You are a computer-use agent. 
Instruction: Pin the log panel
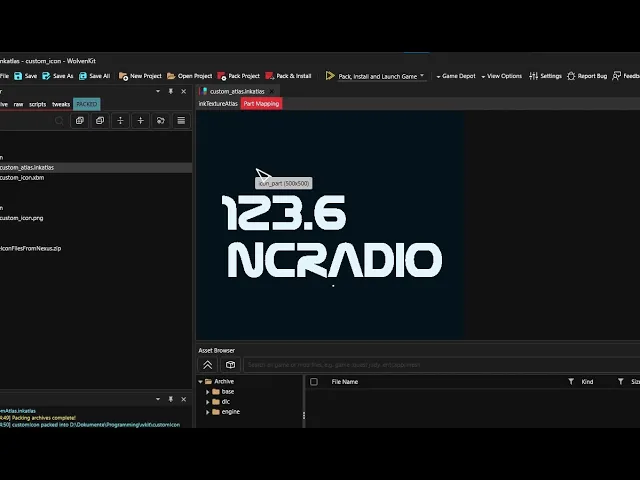(171, 399)
